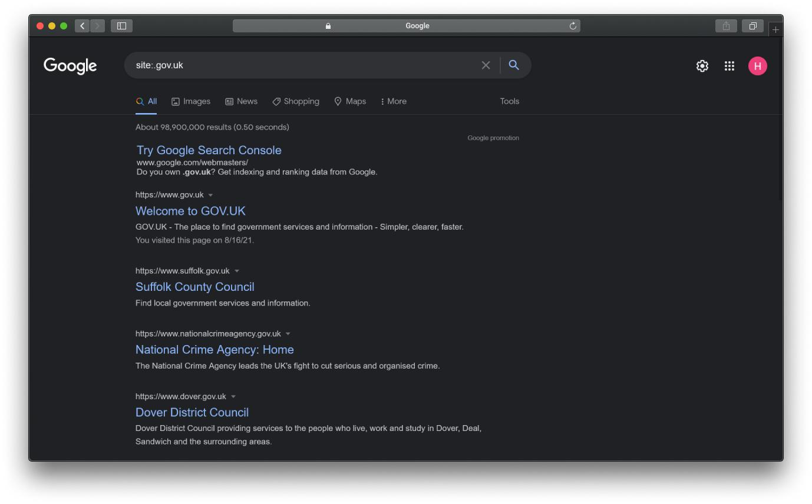812x504 pixels.
Task: Click the Google promotion label
Action: point(493,138)
